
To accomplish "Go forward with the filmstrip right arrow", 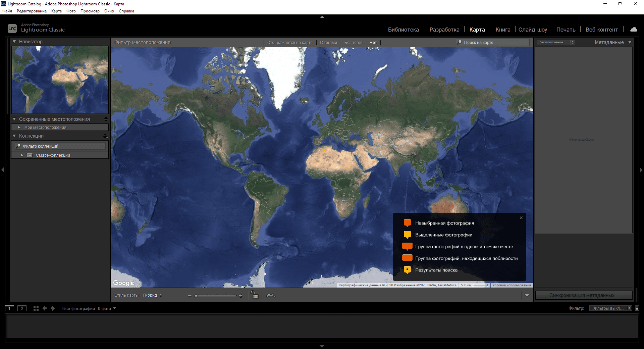I will [53, 308].
